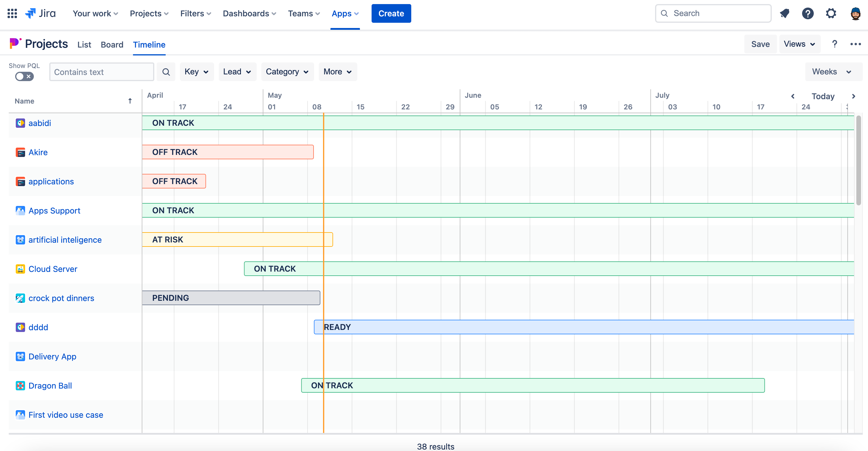Enable the Show PQL toggle
The width and height of the screenshot is (868, 451).
click(24, 76)
